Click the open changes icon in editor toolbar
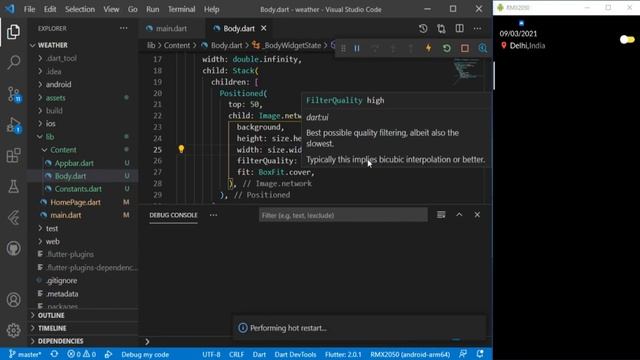 point(441,29)
